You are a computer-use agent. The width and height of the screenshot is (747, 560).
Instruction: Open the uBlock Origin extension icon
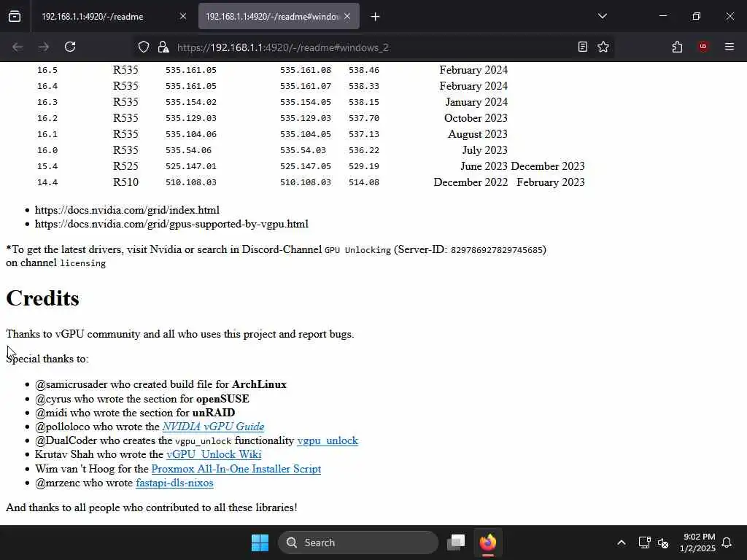(x=703, y=47)
